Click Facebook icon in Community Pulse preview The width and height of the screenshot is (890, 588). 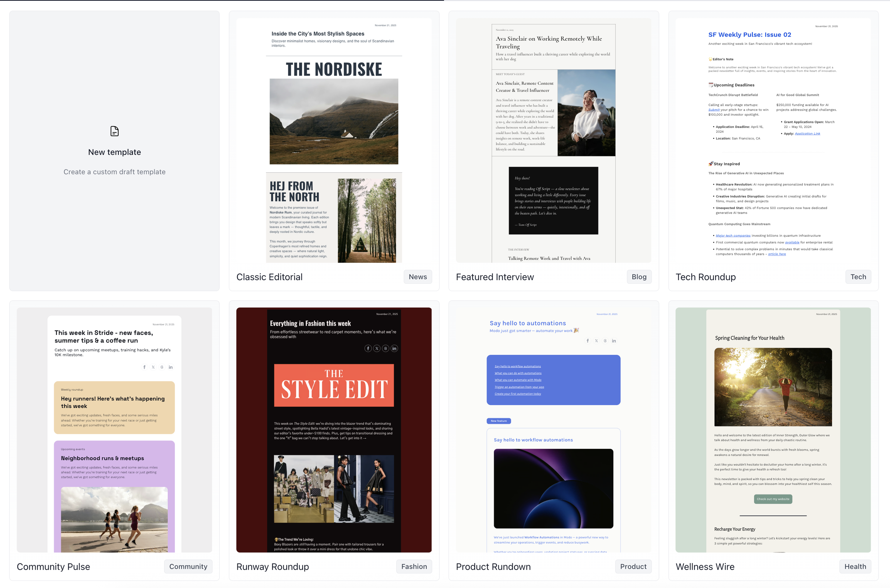[145, 367]
